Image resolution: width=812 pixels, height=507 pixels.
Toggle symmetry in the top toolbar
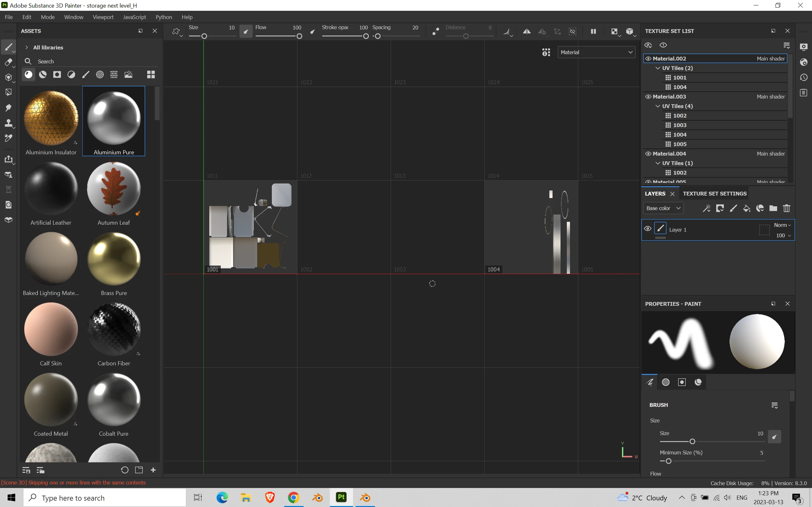pyautogui.click(x=527, y=31)
